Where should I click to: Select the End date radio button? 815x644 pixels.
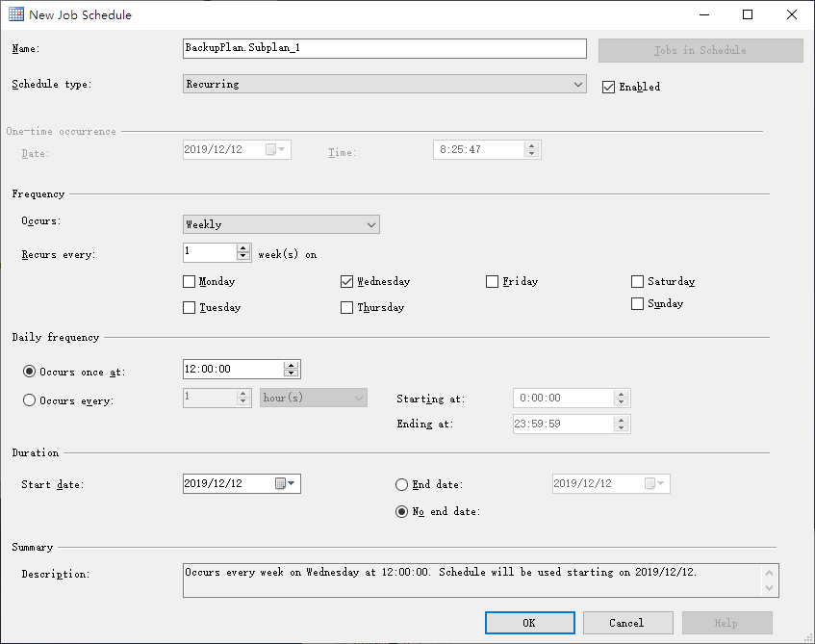coord(402,485)
